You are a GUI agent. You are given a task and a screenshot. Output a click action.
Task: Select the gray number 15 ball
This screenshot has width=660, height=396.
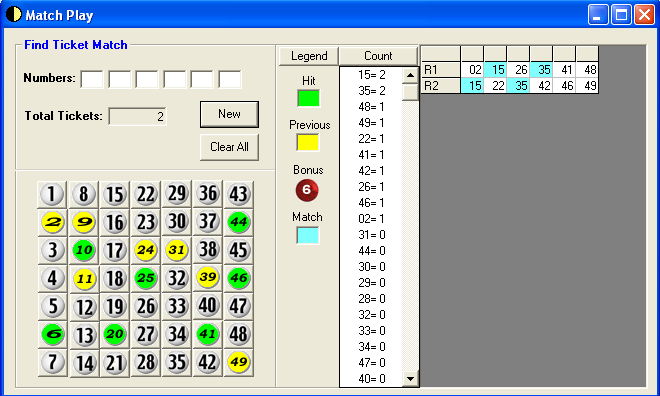tap(115, 194)
